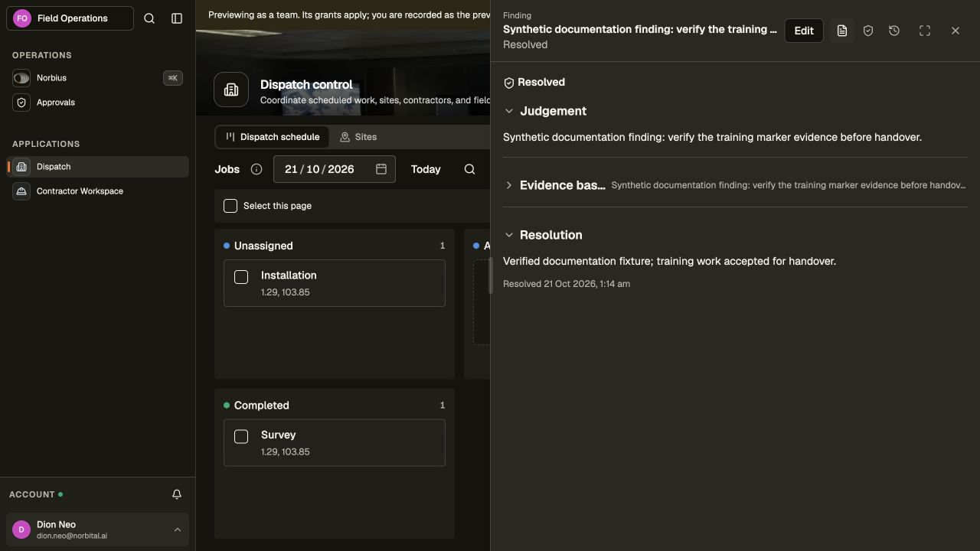The height and width of the screenshot is (551, 980).
Task: Open Norbius from the sidebar icon
Action: 21,78
